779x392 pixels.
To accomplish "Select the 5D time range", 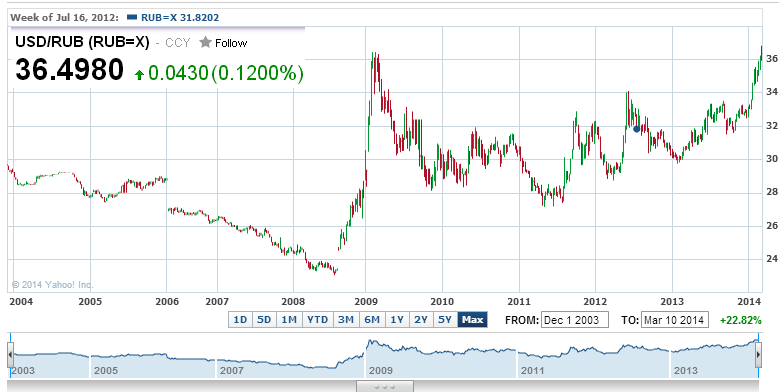I will (x=264, y=320).
